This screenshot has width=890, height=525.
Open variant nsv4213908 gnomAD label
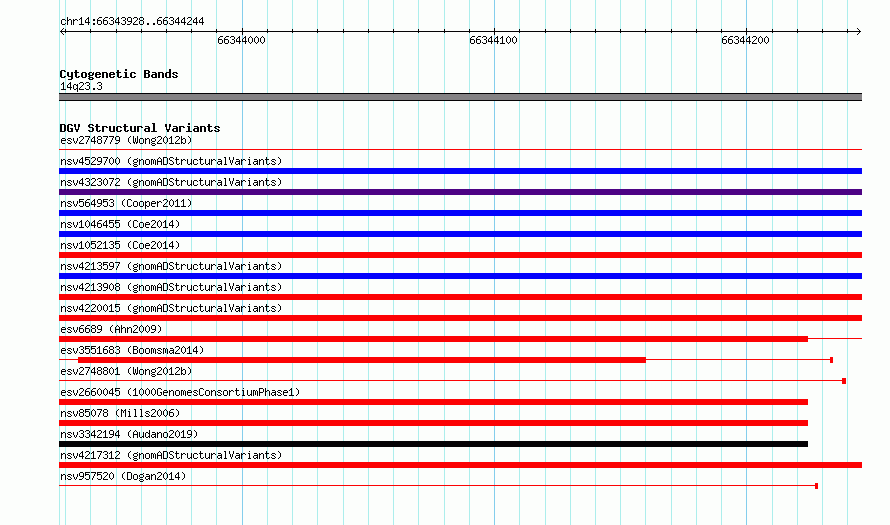171,287
